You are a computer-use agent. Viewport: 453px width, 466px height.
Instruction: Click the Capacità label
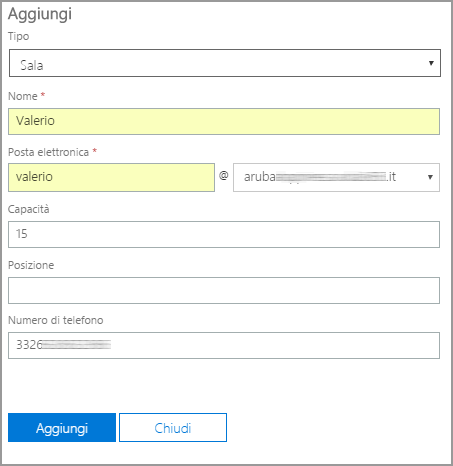point(29,209)
